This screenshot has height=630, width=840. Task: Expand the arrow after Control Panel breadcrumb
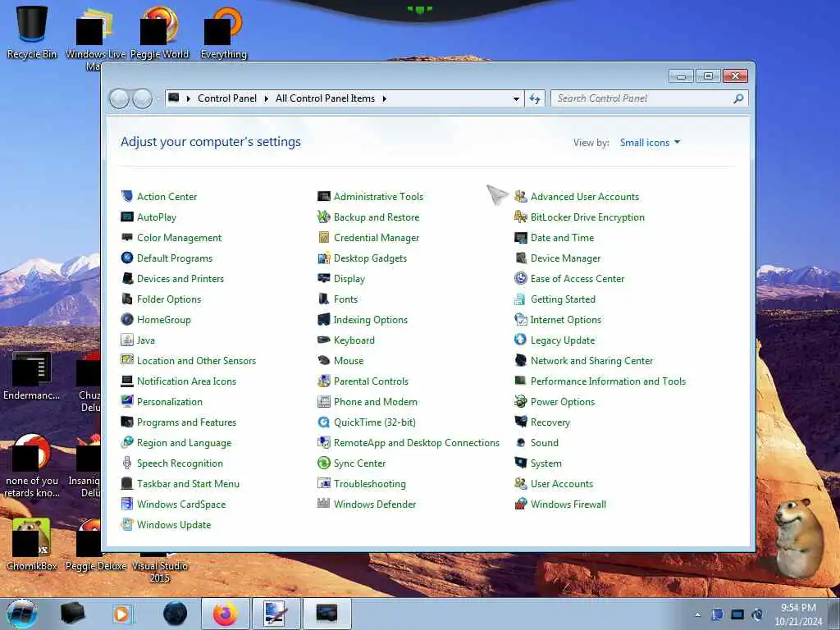pyautogui.click(x=267, y=98)
